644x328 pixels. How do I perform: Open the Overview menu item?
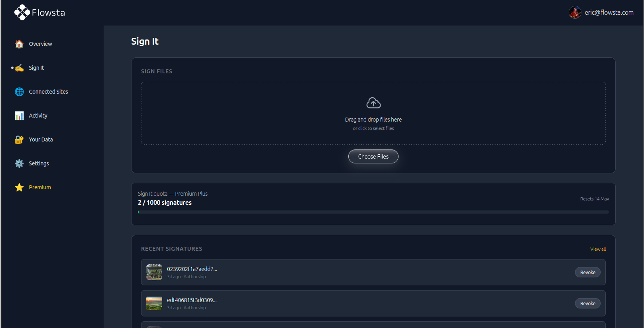[40, 44]
